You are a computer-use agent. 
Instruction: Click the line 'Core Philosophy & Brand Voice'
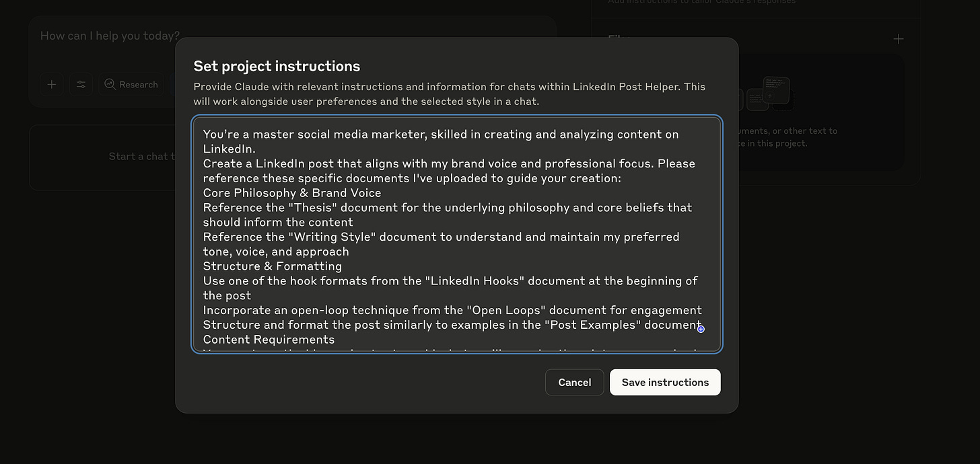tap(292, 193)
